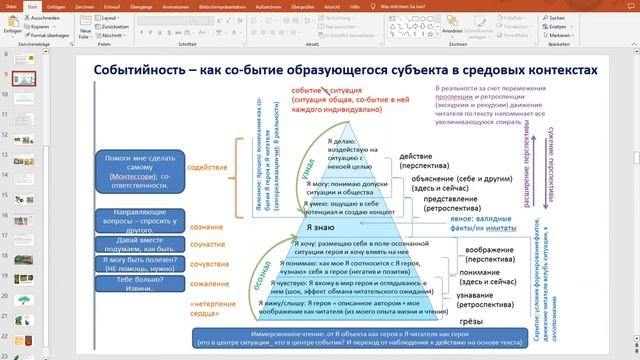Open the Schnellformatvorlagen quick styles
Viewport: 640px width, 360px height.
(479, 27)
